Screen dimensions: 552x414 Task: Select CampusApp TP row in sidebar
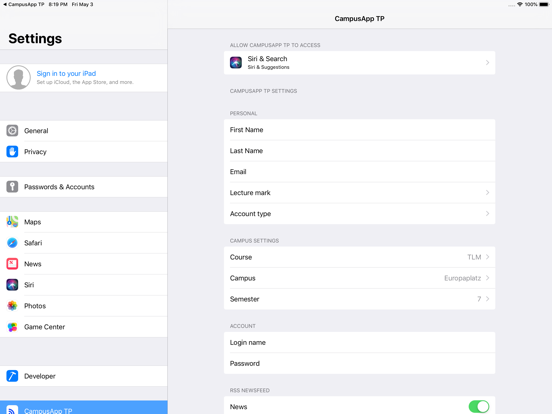point(83,408)
